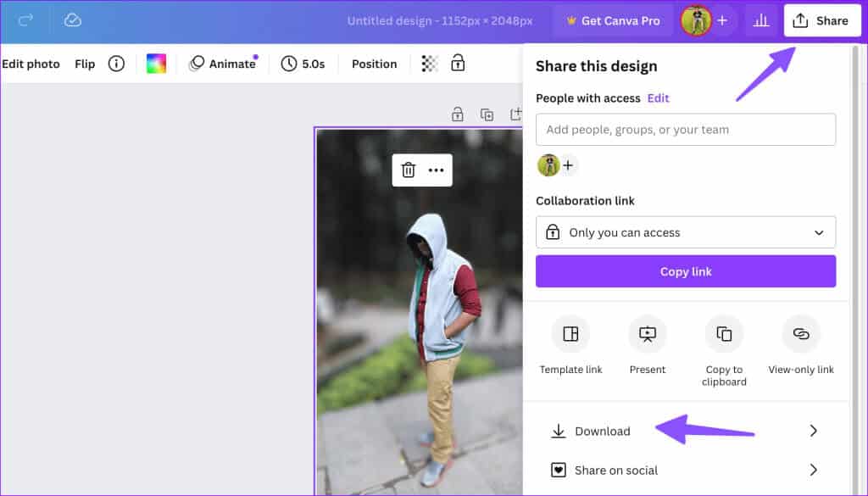Screen dimensions: 868x496
Task: Add a new page using the icon above canvas
Action: point(516,114)
